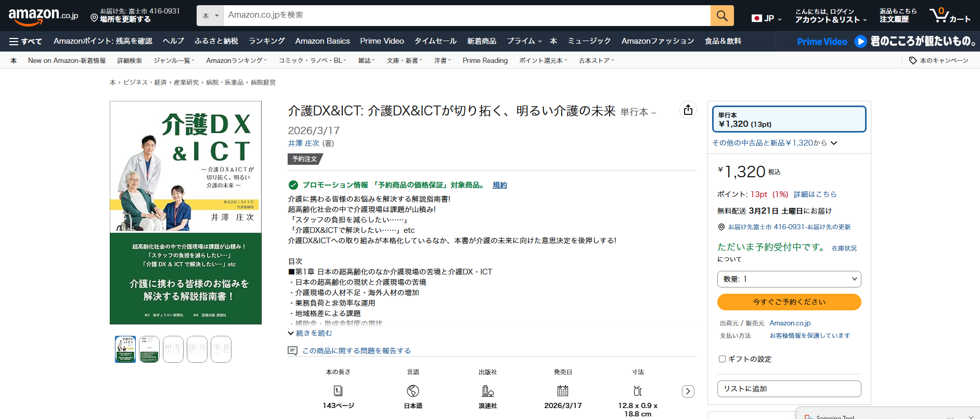This screenshot has height=419, width=980.
Task: Open the search category 本 dropdown
Action: 210,16
